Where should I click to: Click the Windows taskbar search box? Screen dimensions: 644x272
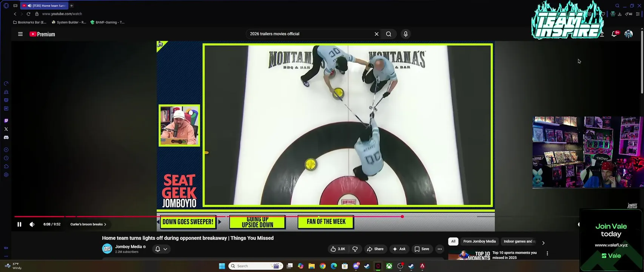(x=256, y=266)
